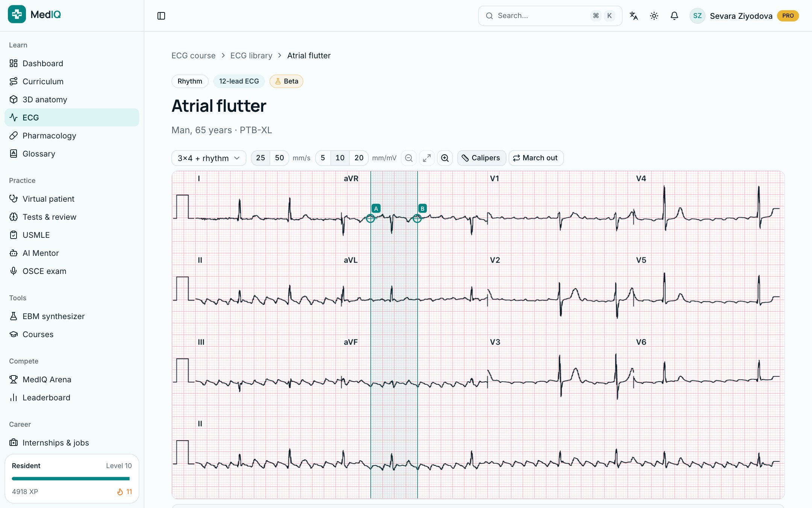The image size is (812, 508).
Task: Select ECG in sidebar
Action: coord(72,117)
